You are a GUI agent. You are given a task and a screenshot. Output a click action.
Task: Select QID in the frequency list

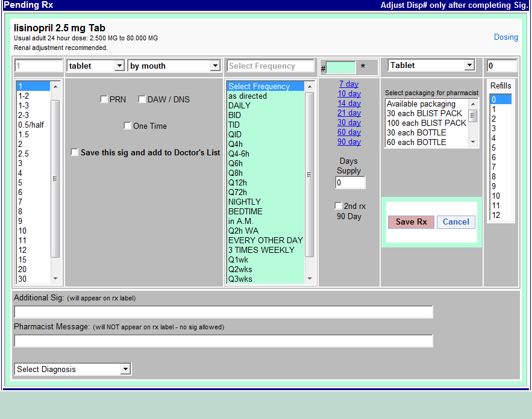[x=266, y=134]
